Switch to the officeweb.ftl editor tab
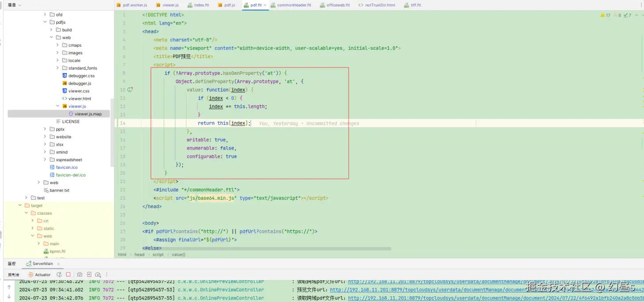644x302 pixels. 338,5
